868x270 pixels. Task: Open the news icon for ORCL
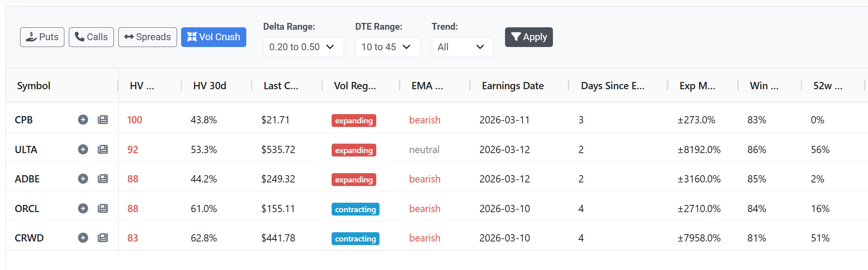coord(103,209)
